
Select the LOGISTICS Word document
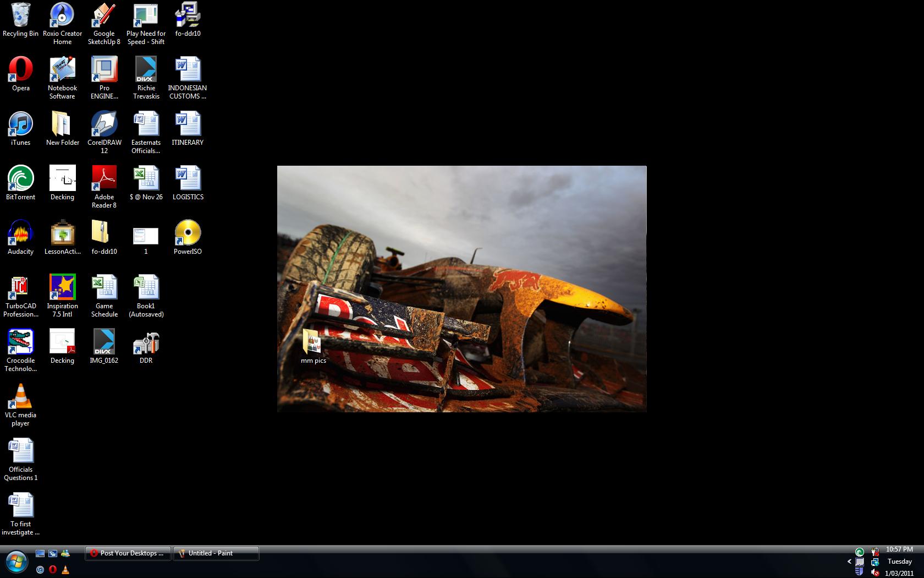coord(188,183)
